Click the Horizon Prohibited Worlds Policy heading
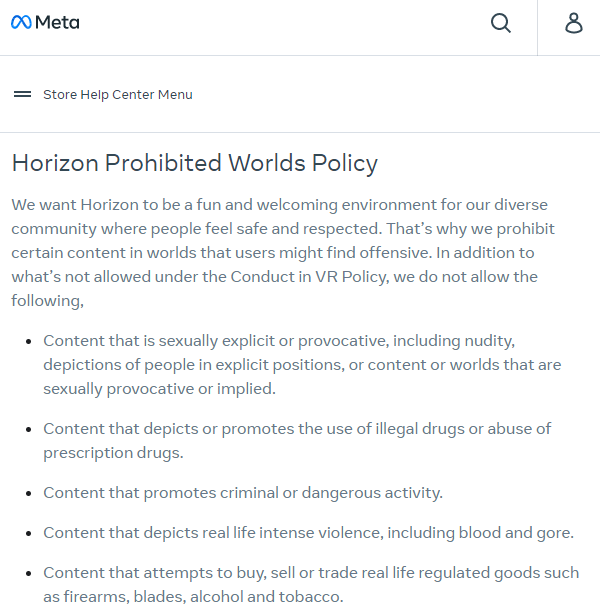600x614 pixels. point(194,163)
